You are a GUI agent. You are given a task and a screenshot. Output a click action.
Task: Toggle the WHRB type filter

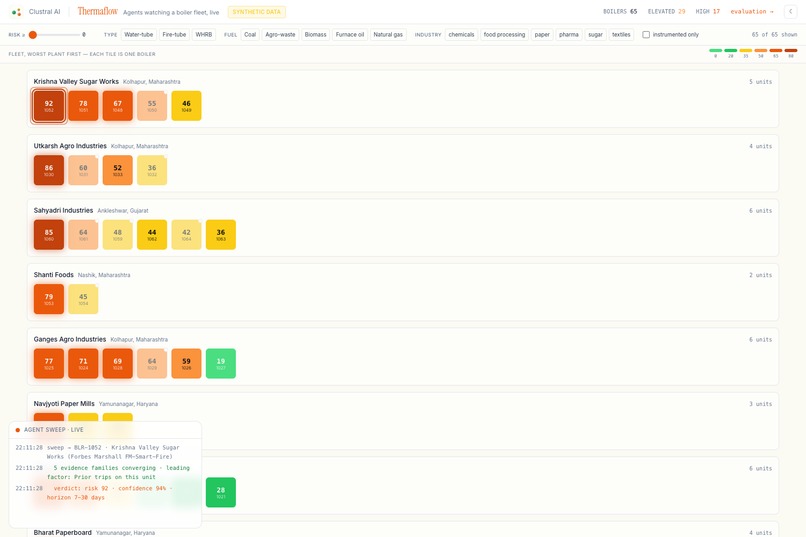204,34
